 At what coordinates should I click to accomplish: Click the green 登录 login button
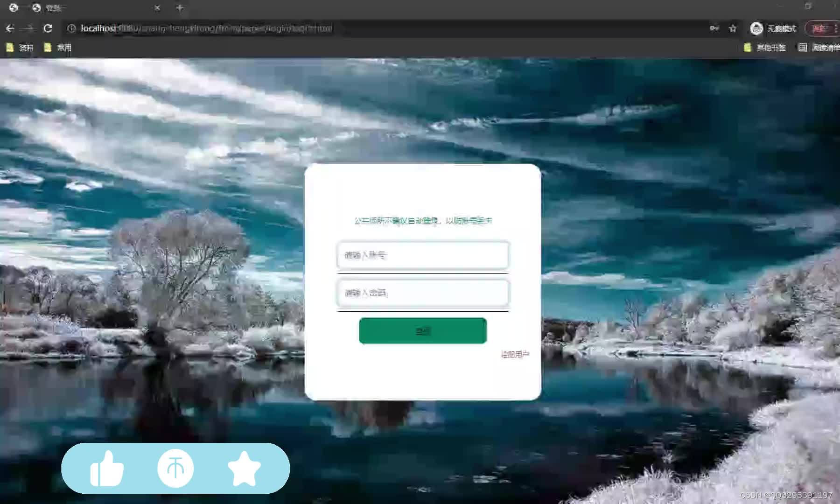point(423,331)
